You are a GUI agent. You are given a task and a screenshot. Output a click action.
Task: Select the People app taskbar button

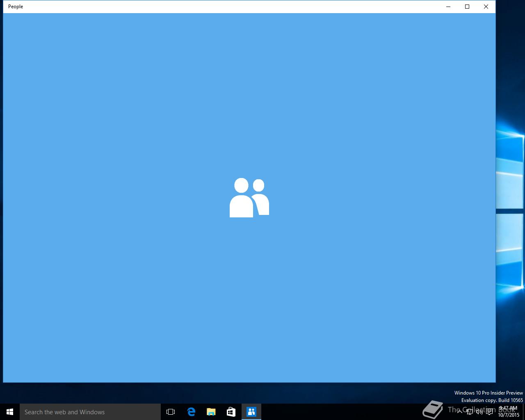tap(251, 412)
